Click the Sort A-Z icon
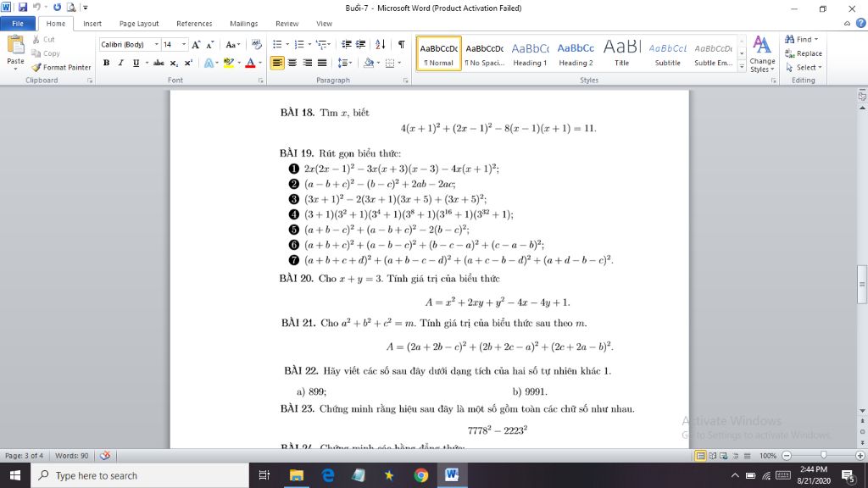 click(x=381, y=44)
